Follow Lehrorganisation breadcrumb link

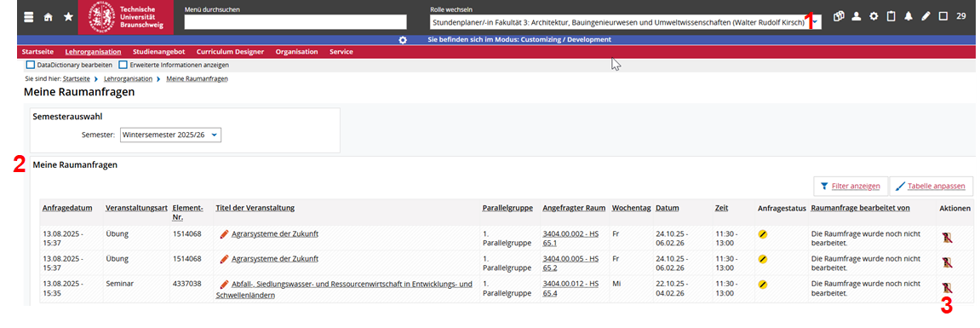(128, 79)
